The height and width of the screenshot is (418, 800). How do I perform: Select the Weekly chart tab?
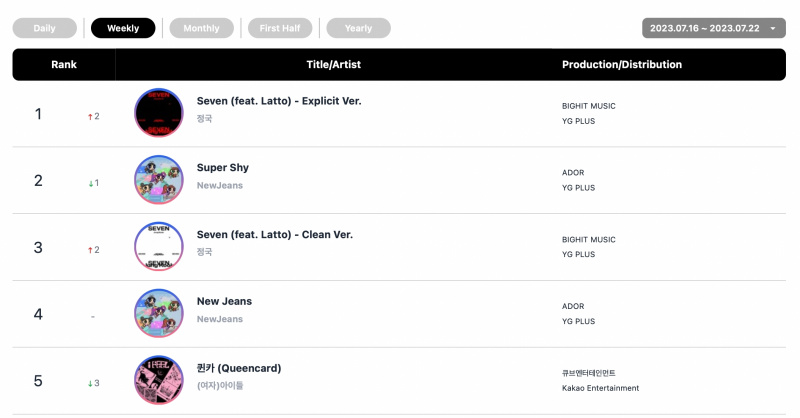pyautogui.click(x=123, y=28)
